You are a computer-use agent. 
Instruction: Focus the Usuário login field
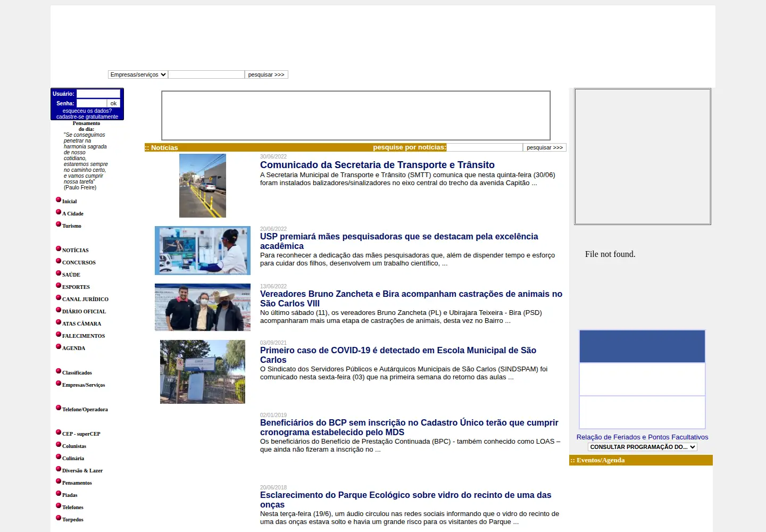click(98, 94)
